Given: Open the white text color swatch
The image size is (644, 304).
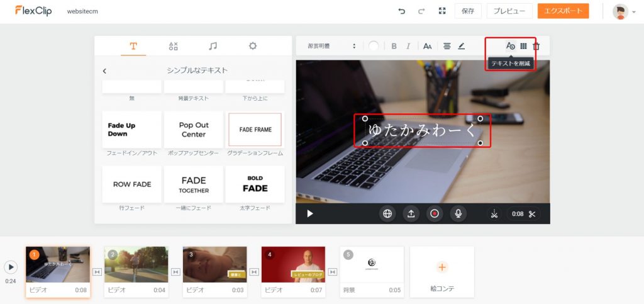Looking at the screenshot, I should point(374,46).
